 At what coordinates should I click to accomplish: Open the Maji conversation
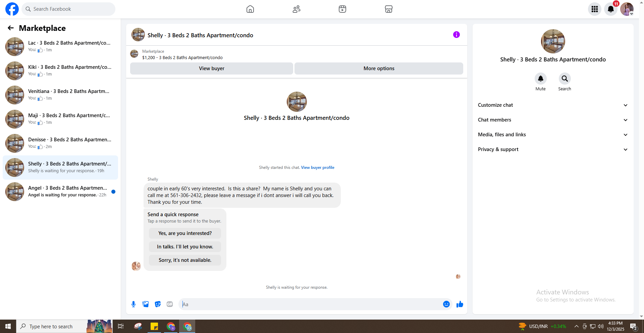pyautogui.click(x=60, y=119)
